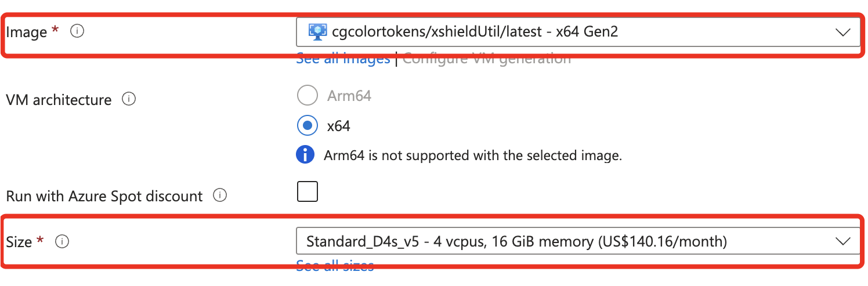Screen dimensions: 868x286
Task: Select the Arm64 radio button
Action: (308, 96)
